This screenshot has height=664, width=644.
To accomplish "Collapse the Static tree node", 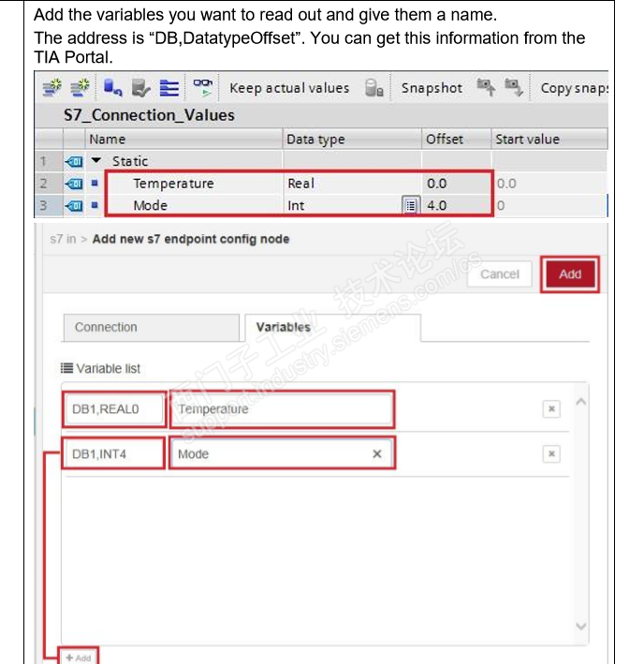I will click(x=96, y=160).
